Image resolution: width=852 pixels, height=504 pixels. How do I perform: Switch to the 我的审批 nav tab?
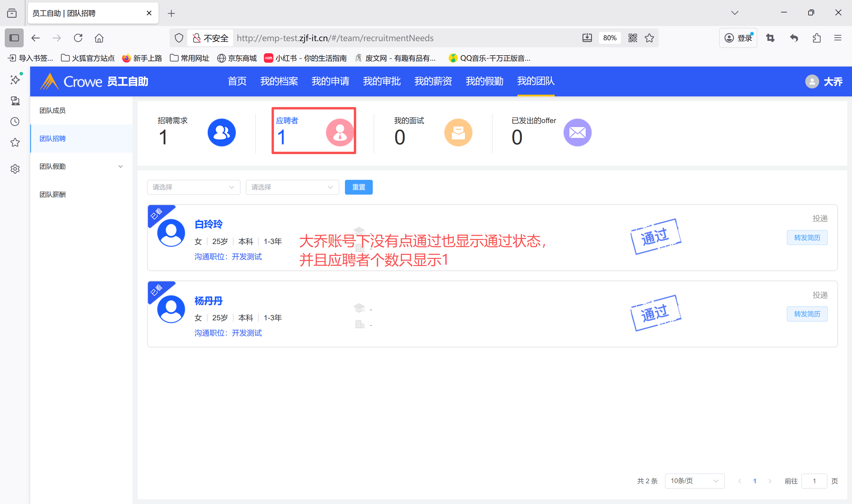coord(381,81)
